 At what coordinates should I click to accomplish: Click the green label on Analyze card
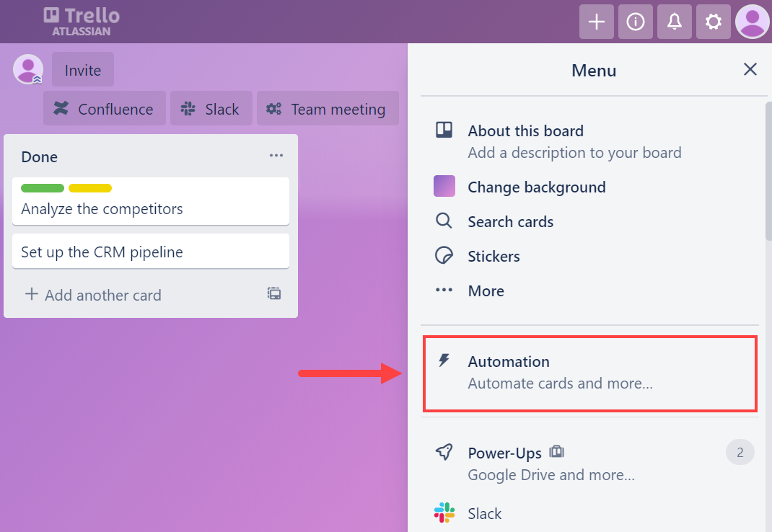pyautogui.click(x=43, y=188)
